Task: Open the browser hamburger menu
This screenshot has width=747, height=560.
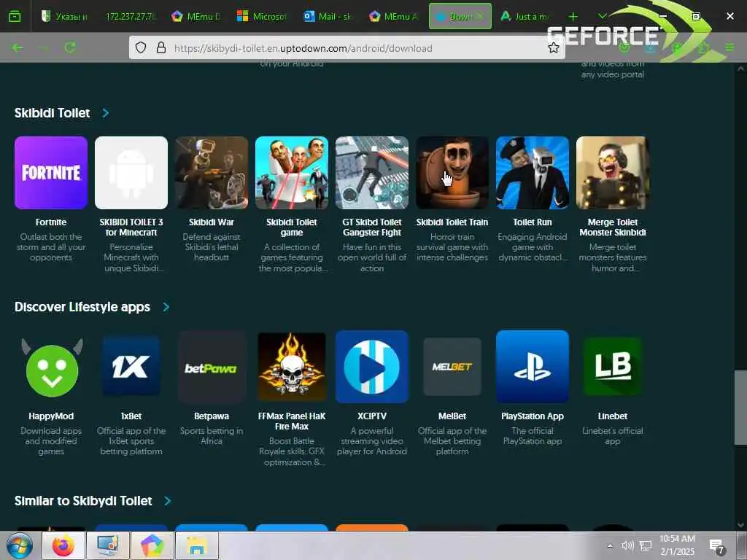Action: (729, 47)
